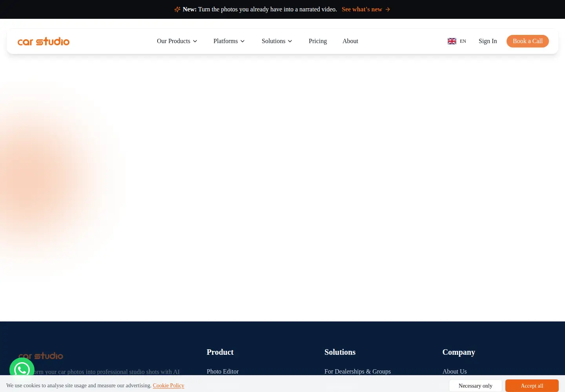Click the Solutions footer heading
This screenshot has height=392, width=565.
[340, 352]
